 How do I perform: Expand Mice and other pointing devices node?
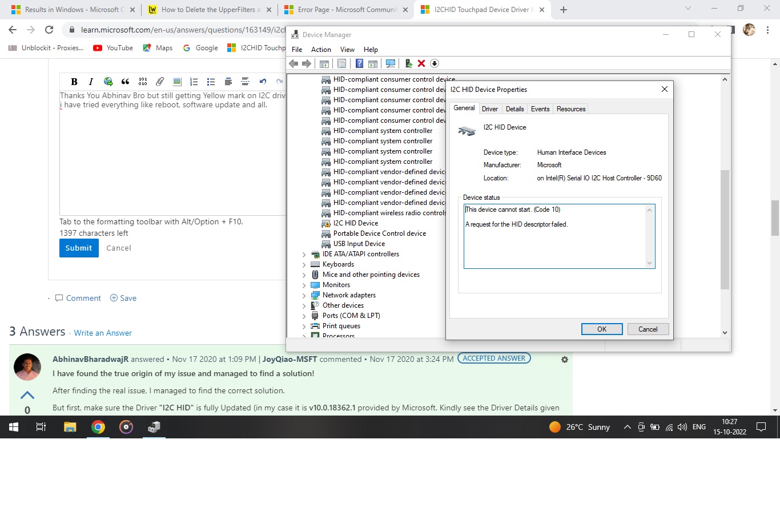pyautogui.click(x=304, y=275)
